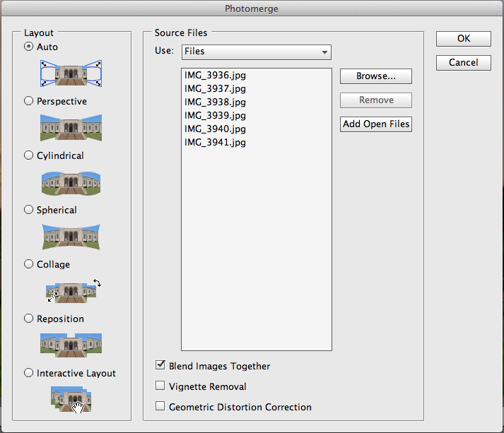Open the Use Files dropdown
This screenshot has height=433, width=504.
pos(257,52)
